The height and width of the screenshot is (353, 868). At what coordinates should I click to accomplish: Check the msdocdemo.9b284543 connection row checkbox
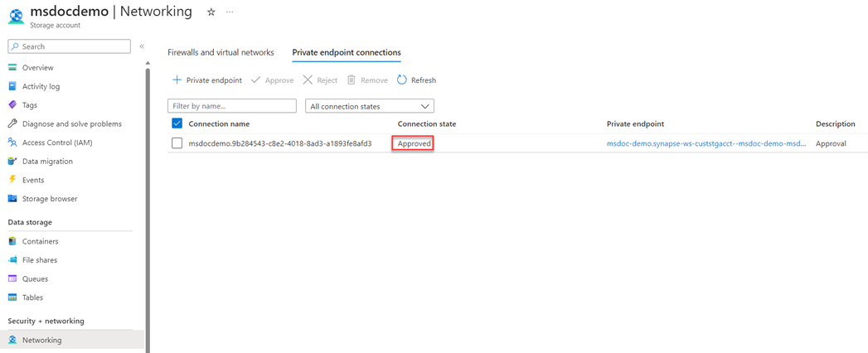pyautogui.click(x=177, y=143)
